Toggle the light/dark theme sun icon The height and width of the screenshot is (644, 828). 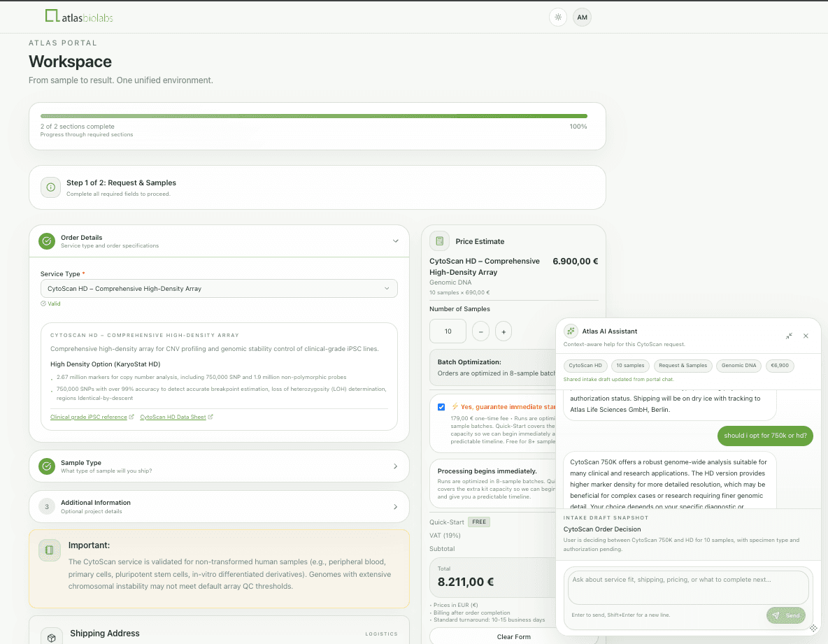point(557,17)
